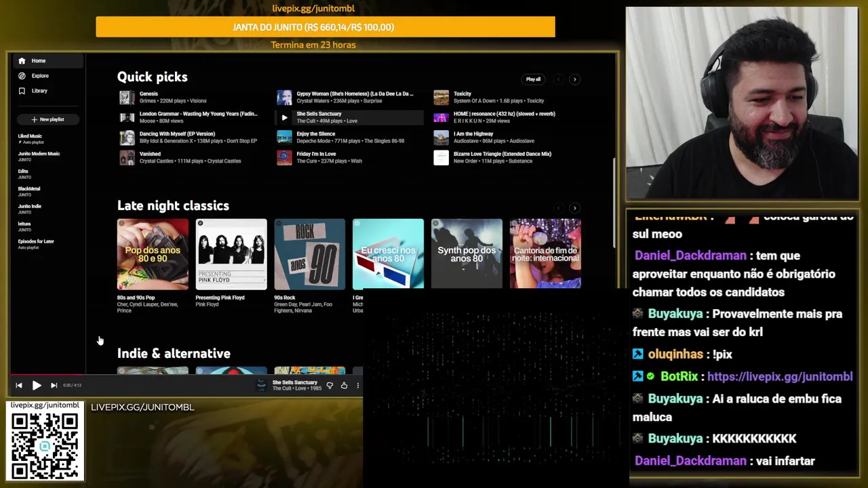Click the Quick picks heading
Viewport: 868px width, 488px height.
point(152,77)
